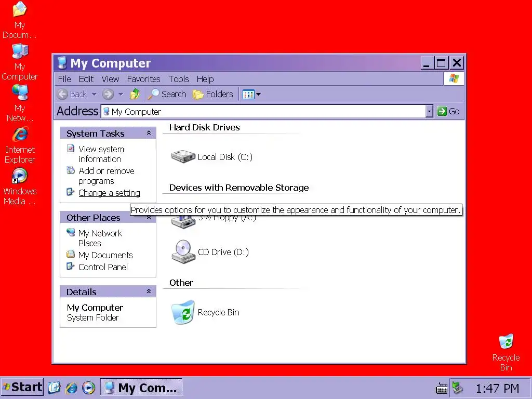Open My Network Places in Other Places
This screenshot has height=399, width=532.
pos(100,238)
